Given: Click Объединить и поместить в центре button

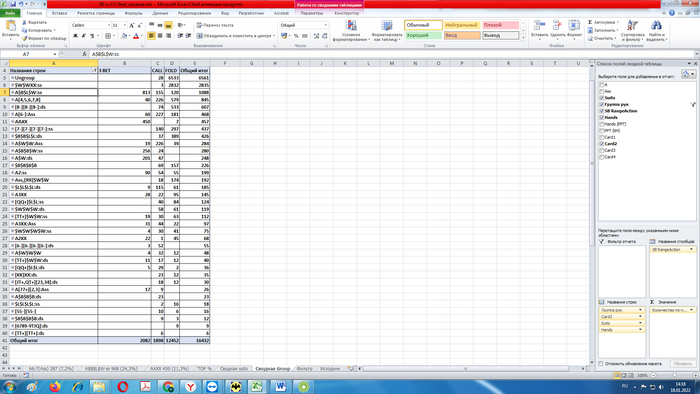Looking at the screenshot, I should pos(236,36).
